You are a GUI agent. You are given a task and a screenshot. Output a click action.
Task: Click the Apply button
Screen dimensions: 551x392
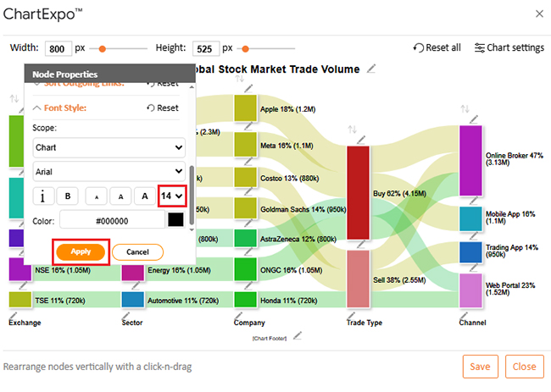tap(81, 252)
